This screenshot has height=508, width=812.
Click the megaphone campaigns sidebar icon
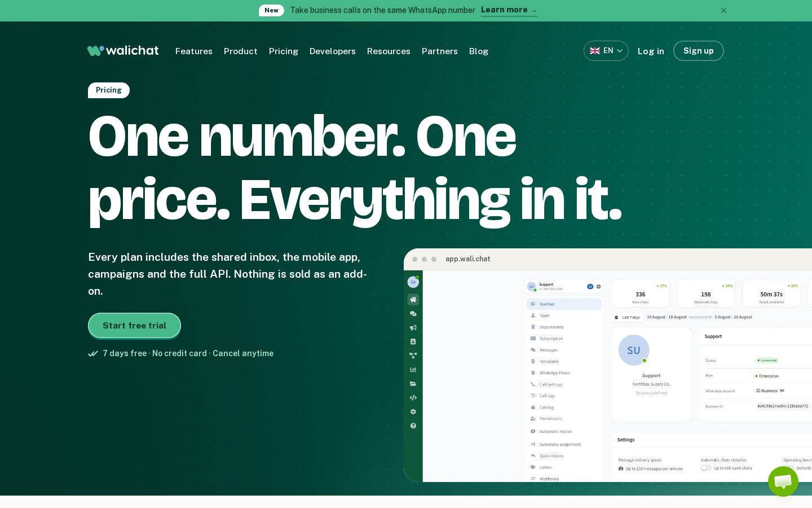click(x=413, y=328)
